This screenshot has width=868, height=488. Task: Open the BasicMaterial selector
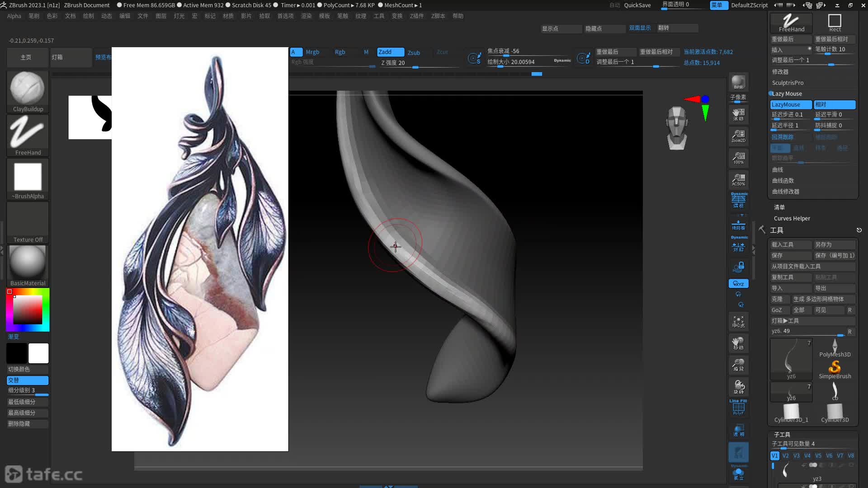28,266
